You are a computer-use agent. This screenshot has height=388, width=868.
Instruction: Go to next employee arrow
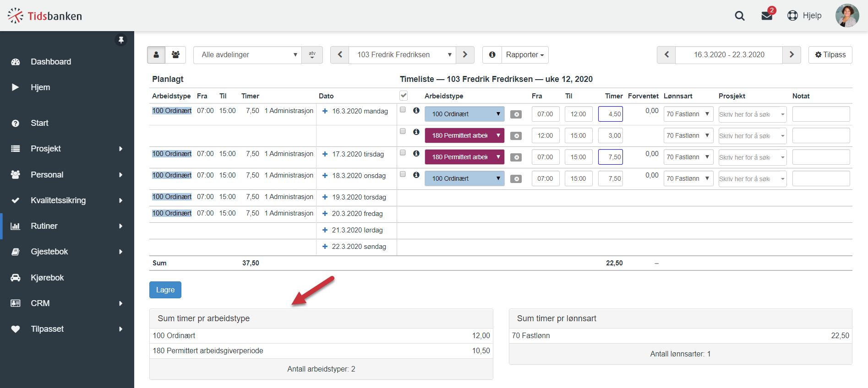465,55
